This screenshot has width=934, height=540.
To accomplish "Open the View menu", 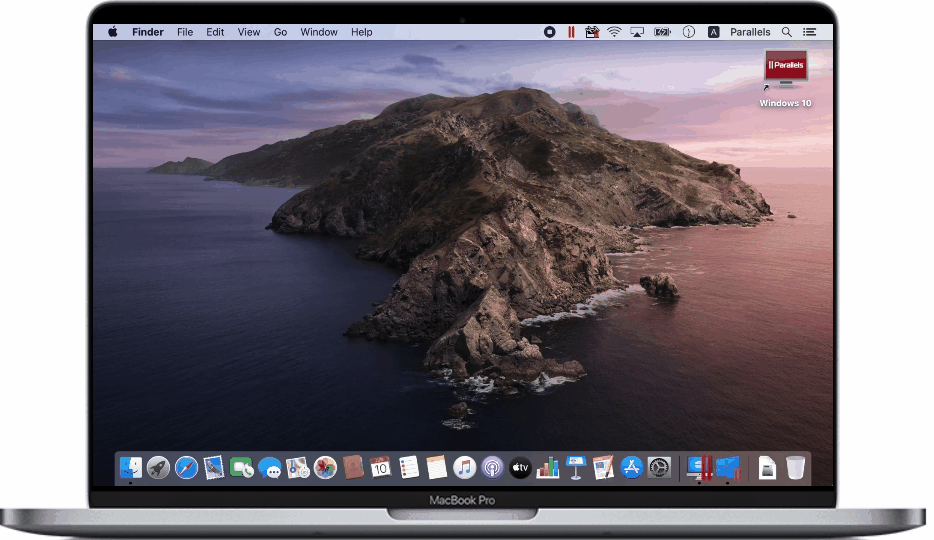I will click(x=249, y=32).
